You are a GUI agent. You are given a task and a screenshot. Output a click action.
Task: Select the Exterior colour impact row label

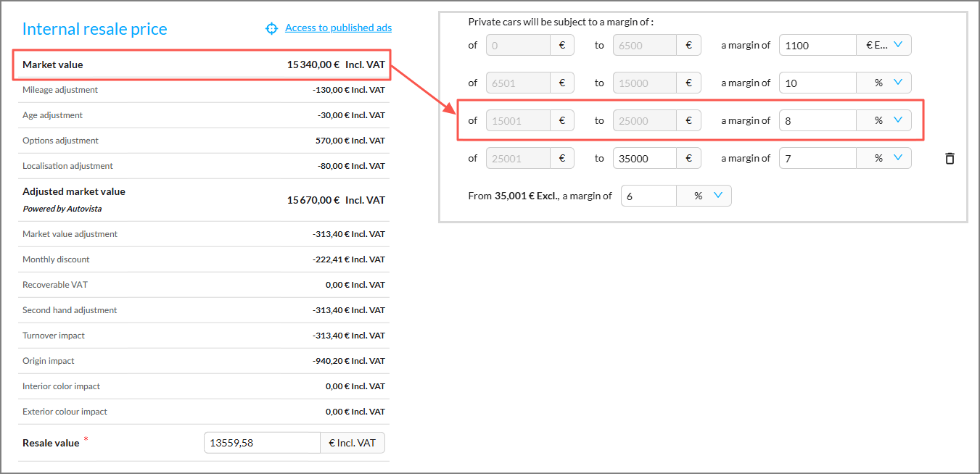click(65, 412)
